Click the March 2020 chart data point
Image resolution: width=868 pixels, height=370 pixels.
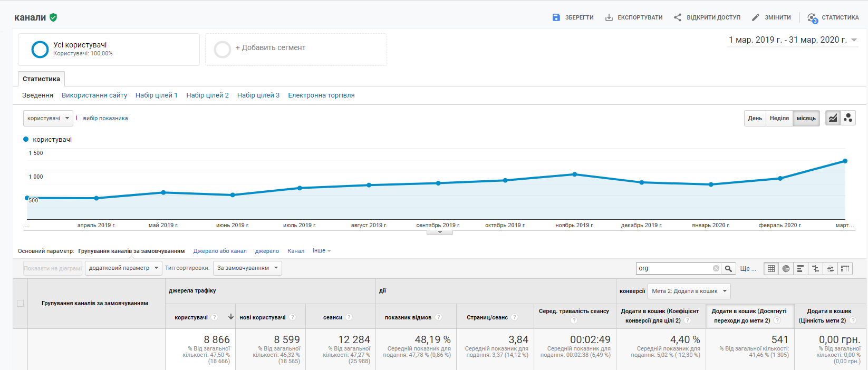click(x=845, y=161)
